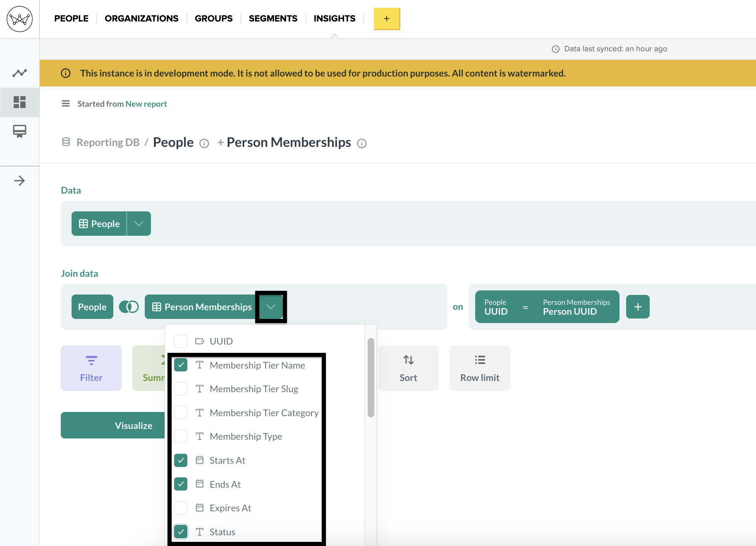Viewport: 756px width, 546px height.
Task: Click the column list scrollbar thumb
Action: click(x=371, y=378)
